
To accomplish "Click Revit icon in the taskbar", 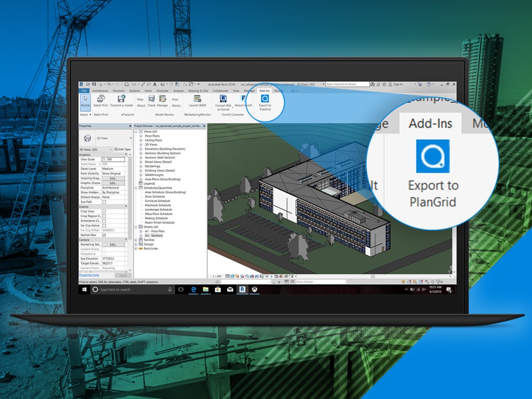I will pyautogui.click(x=242, y=289).
